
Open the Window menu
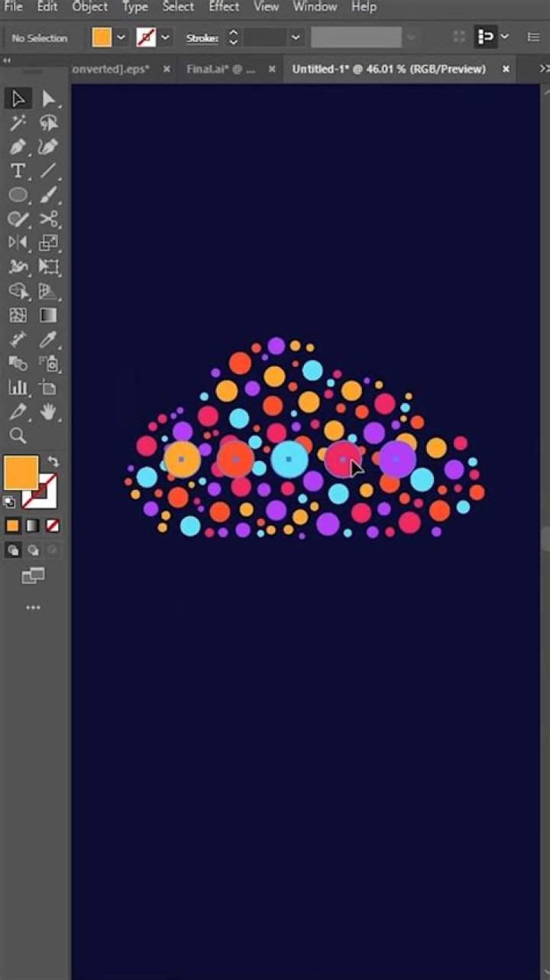pyautogui.click(x=315, y=7)
